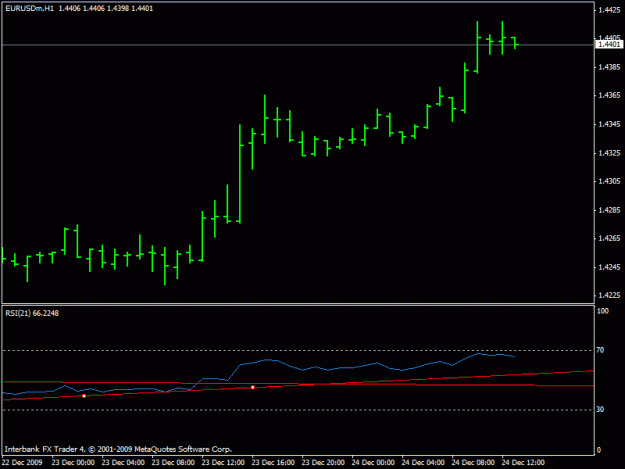
Task: Click the RSI 70 level label
Action: pos(600,350)
